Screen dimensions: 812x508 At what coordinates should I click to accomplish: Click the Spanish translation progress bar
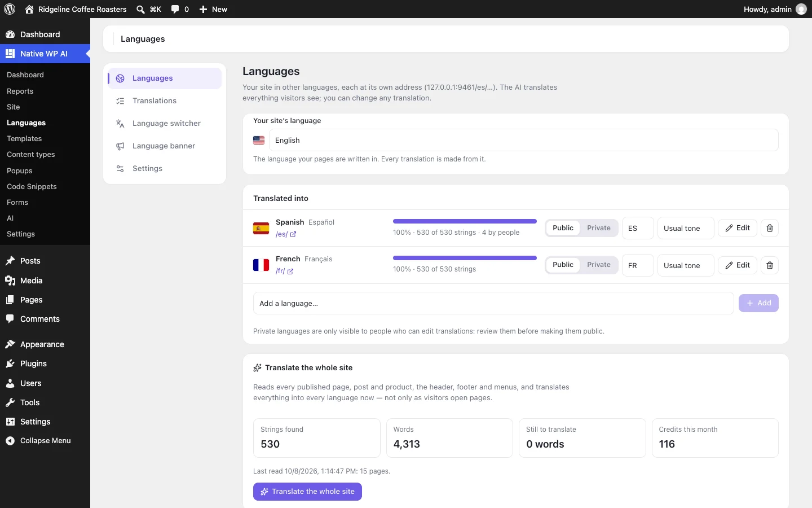tap(465, 221)
